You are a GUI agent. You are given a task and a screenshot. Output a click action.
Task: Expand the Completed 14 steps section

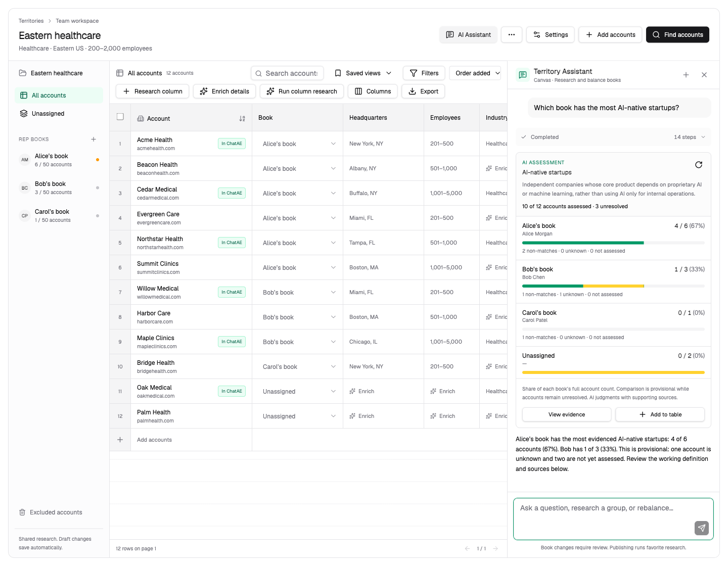[613, 137]
